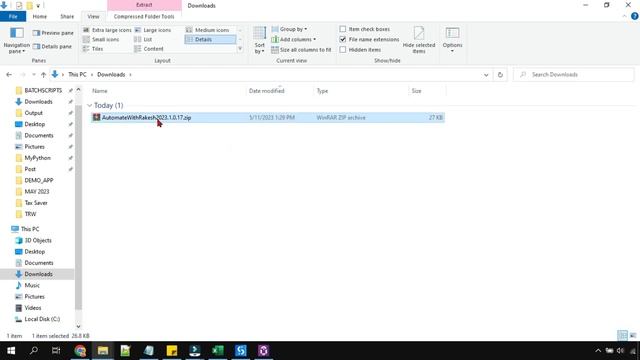The width and height of the screenshot is (640, 360).
Task: Open recent locations dropdown arrow
Action: (x=33, y=75)
